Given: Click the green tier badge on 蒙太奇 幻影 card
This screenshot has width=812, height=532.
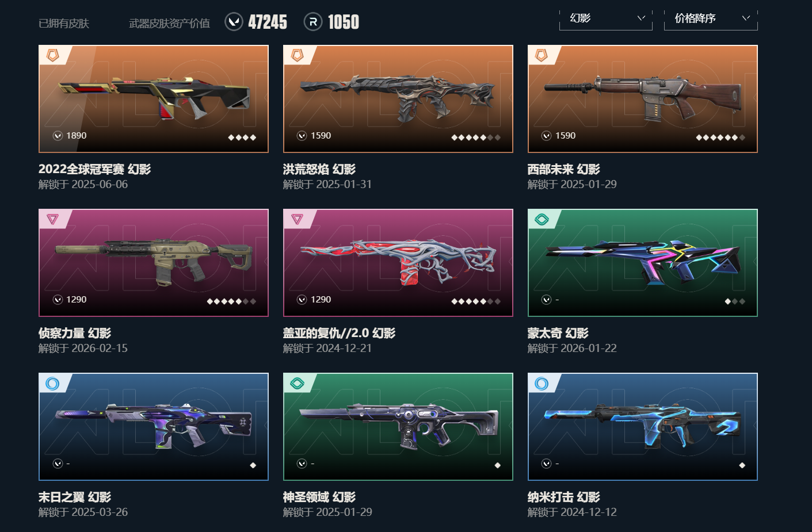Looking at the screenshot, I should [542, 219].
